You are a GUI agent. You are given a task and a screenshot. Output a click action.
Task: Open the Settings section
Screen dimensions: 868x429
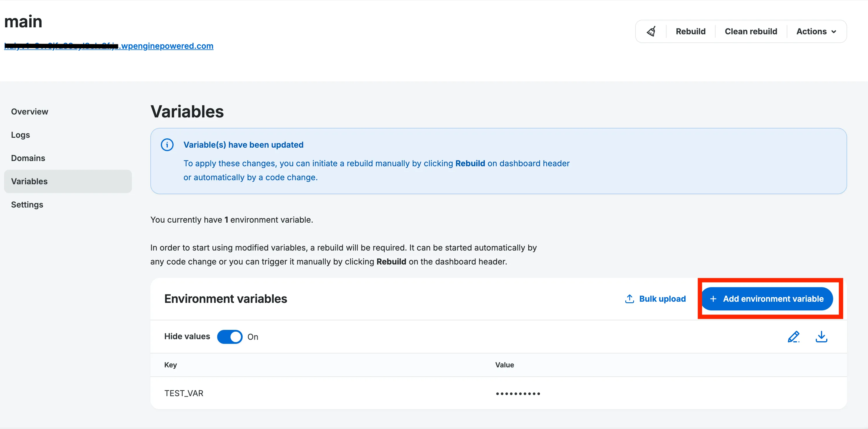pyautogui.click(x=27, y=204)
